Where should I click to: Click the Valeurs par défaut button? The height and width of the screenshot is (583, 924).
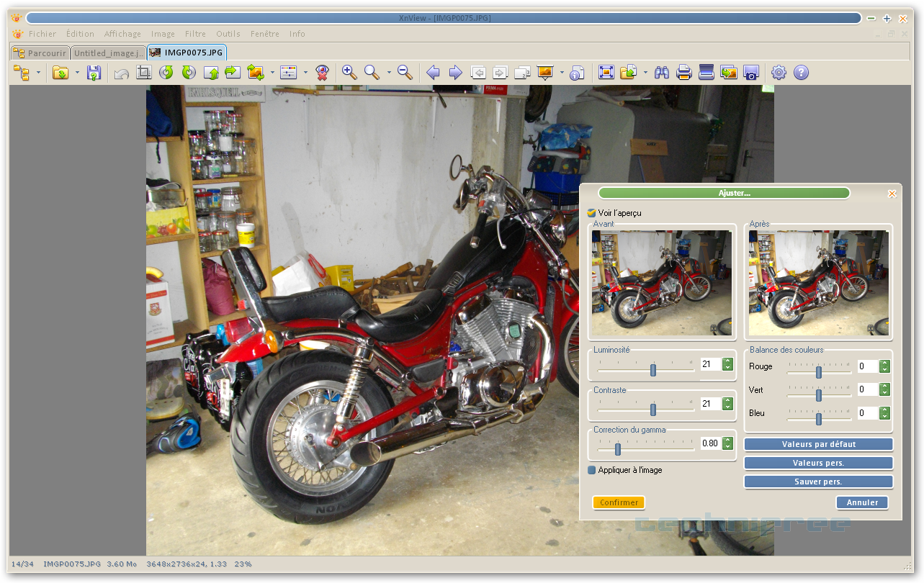pos(818,444)
